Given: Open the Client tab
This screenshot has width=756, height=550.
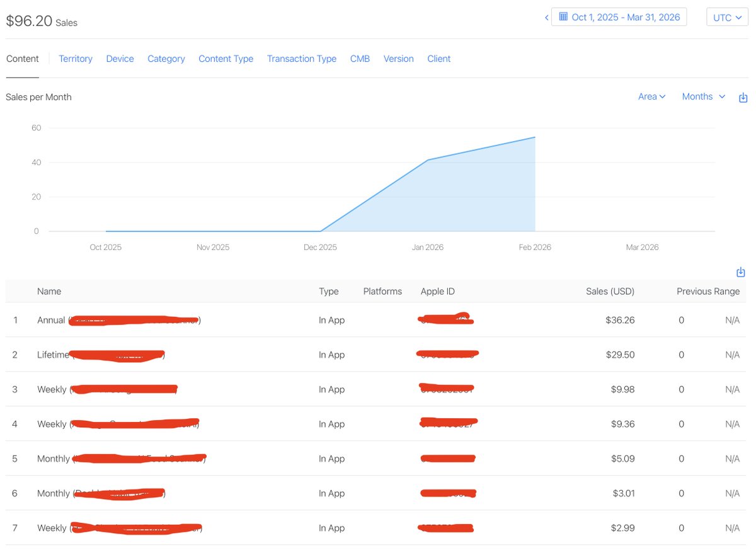Looking at the screenshot, I should 439,59.
